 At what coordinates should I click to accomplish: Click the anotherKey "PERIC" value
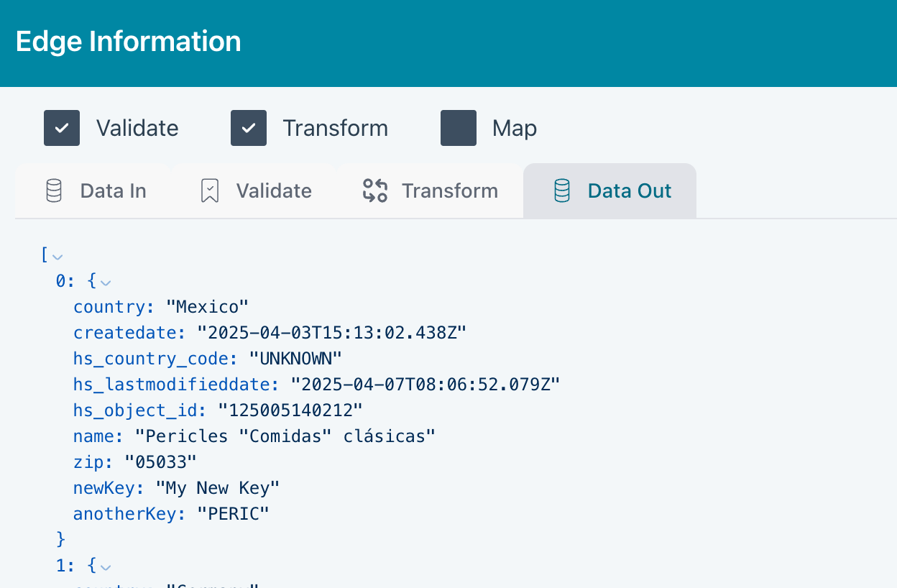click(233, 514)
